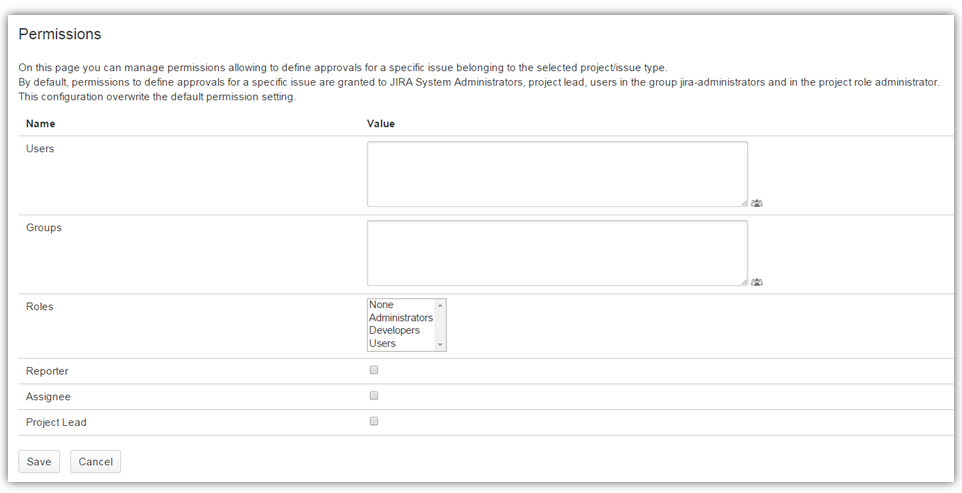The width and height of the screenshot is (962, 493).
Task: Focus the Users text area
Action: [x=556, y=174]
